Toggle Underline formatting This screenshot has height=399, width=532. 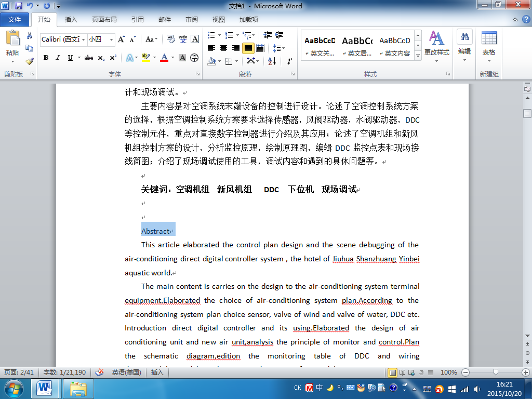[x=70, y=58]
